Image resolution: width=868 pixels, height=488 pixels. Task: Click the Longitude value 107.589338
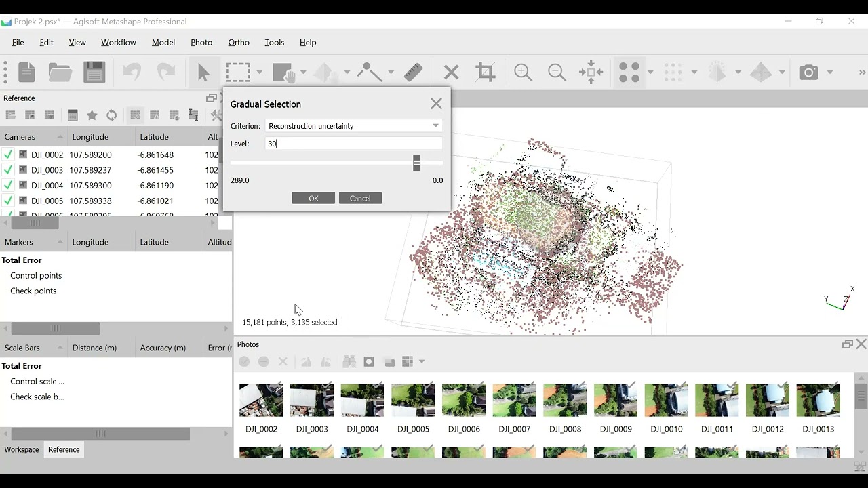[90, 201]
